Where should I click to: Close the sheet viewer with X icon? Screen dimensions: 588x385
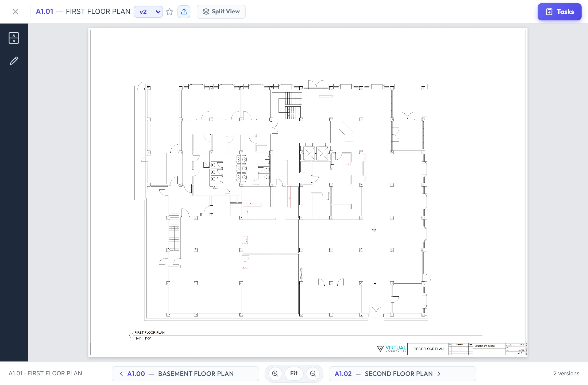[x=16, y=12]
